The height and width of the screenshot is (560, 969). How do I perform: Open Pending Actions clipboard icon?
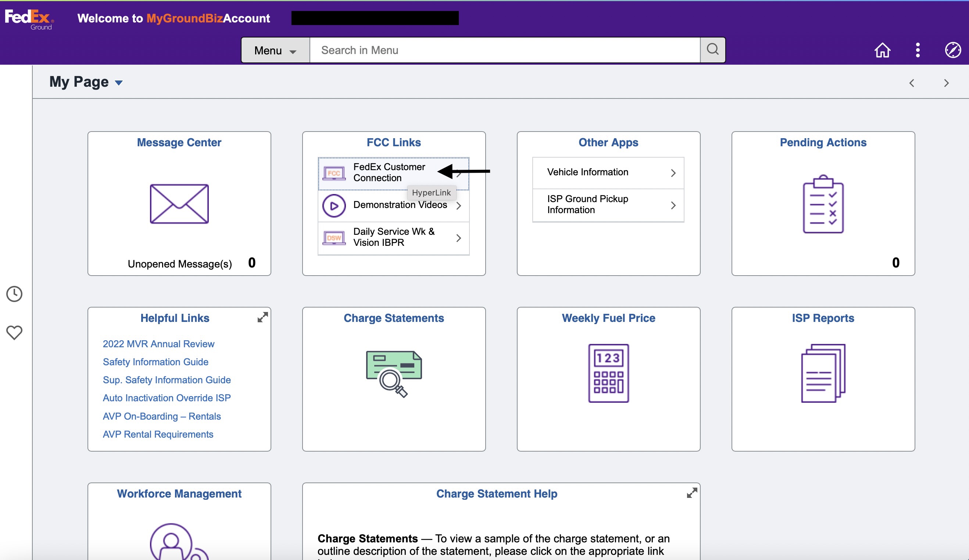tap(823, 204)
